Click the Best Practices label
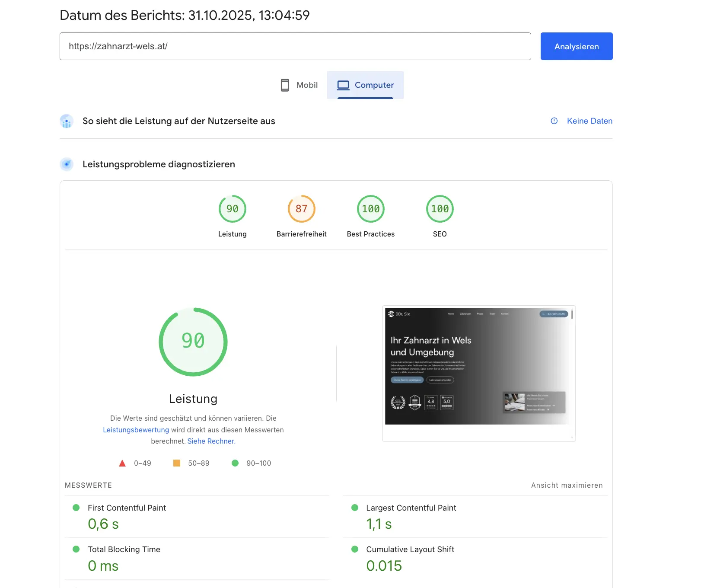Screen dimensions: 701x588 point(371,234)
